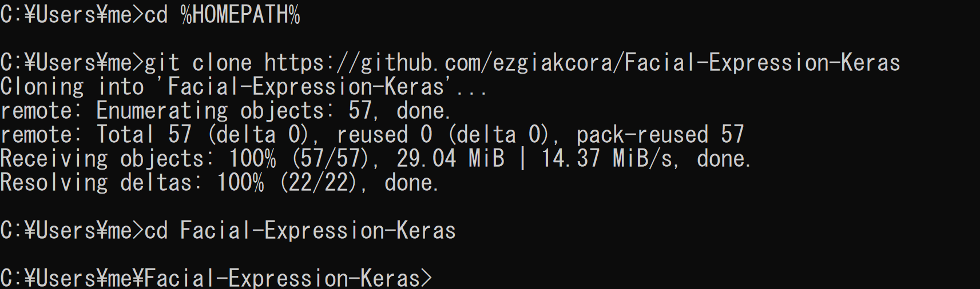Image resolution: width=980 pixels, height=289 pixels.
Task: Click the 'Cloning into' output line
Action: (243, 87)
